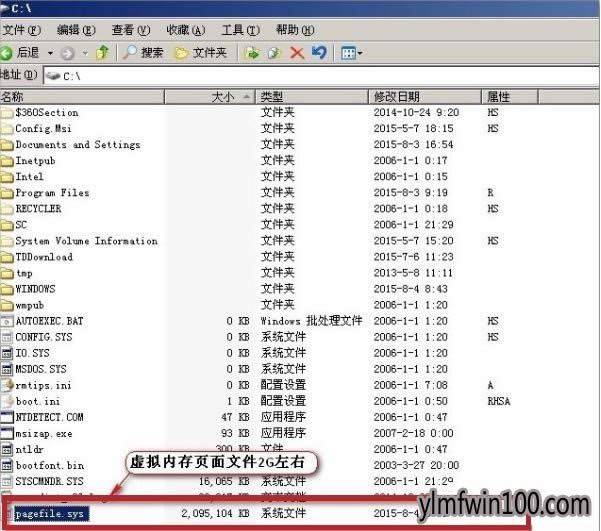
Task: Expand the Forward button history arrow
Action: point(83,52)
